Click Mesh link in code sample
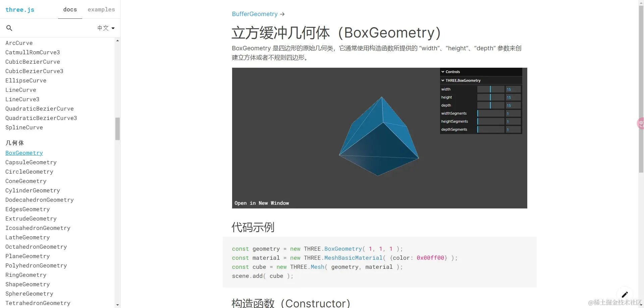The image size is (644, 308). pos(317,267)
